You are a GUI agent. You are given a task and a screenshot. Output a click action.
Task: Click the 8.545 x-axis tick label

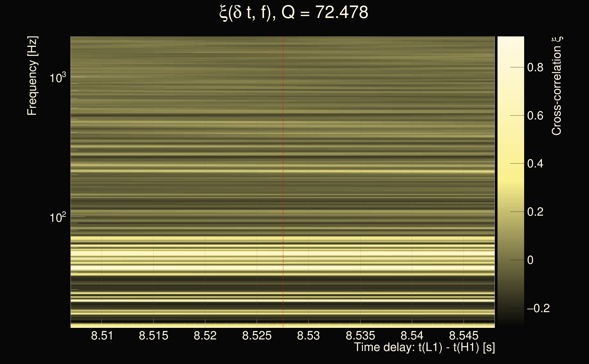point(464,336)
